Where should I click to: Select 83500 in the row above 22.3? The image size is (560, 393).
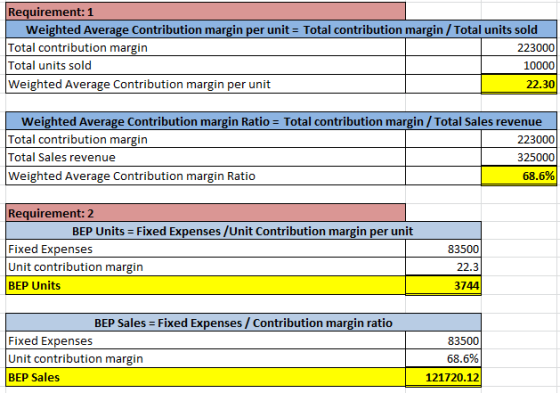pyautogui.click(x=443, y=249)
